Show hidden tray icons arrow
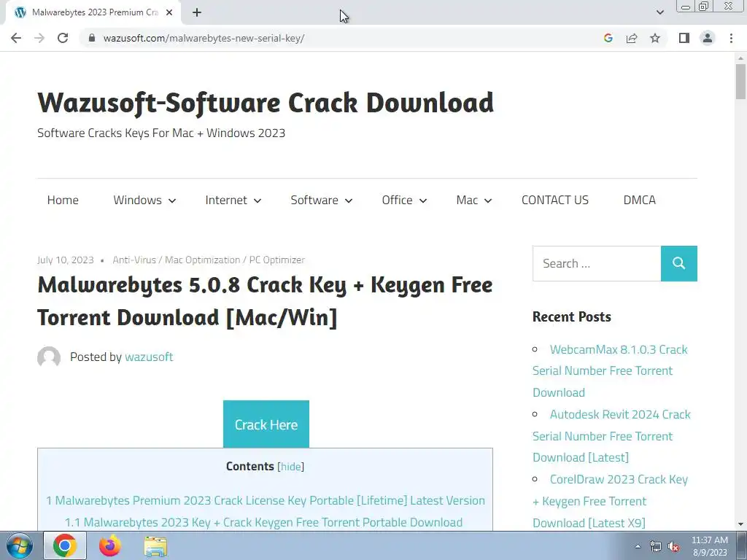747x560 pixels. [x=638, y=546]
